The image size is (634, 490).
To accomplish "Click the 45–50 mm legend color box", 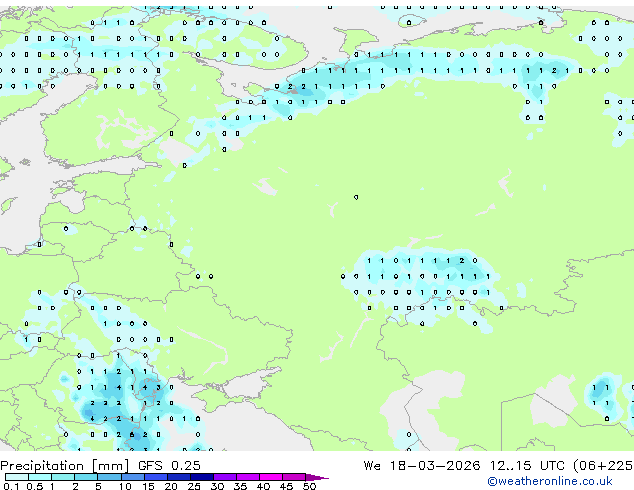I will pos(294,477).
